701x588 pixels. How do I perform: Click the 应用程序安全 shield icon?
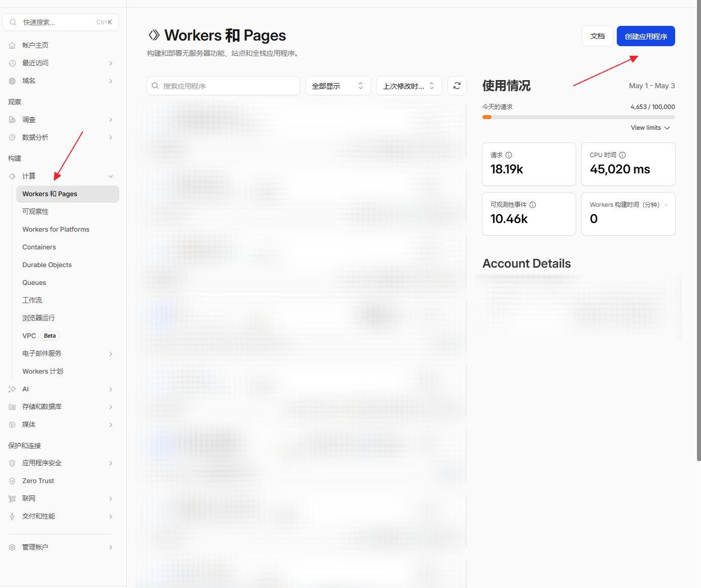(12, 463)
